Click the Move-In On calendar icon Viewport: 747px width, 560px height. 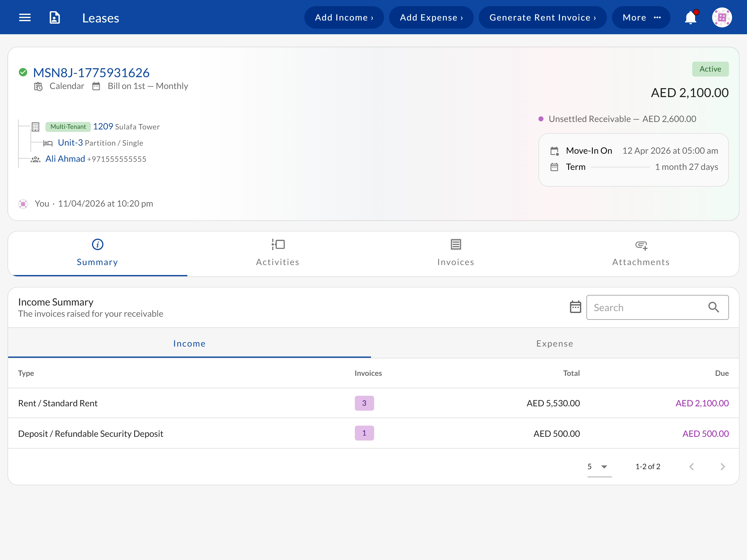coord(554,151)
